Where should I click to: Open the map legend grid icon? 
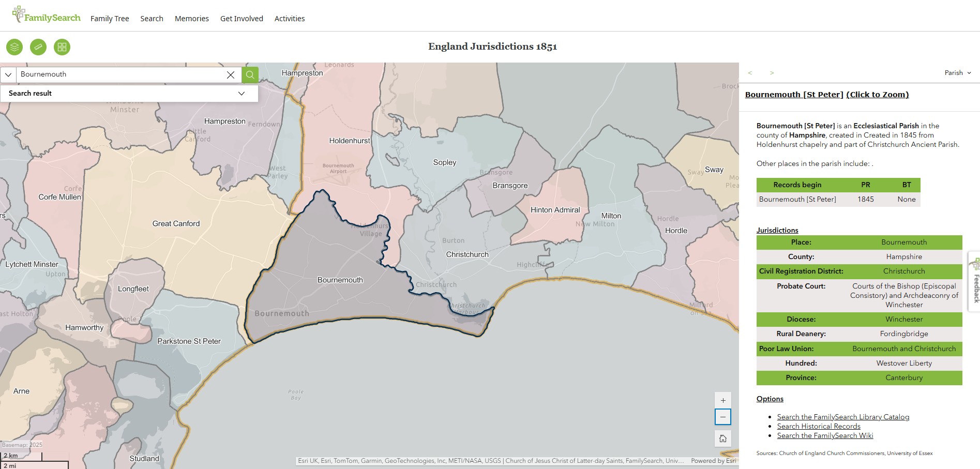[62, 47]
